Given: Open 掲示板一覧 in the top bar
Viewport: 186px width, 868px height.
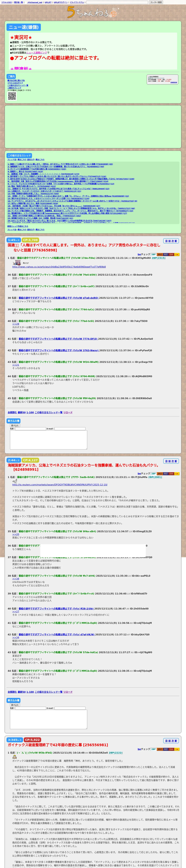Looking at the screenshot, I should click(x=19, y=2).
